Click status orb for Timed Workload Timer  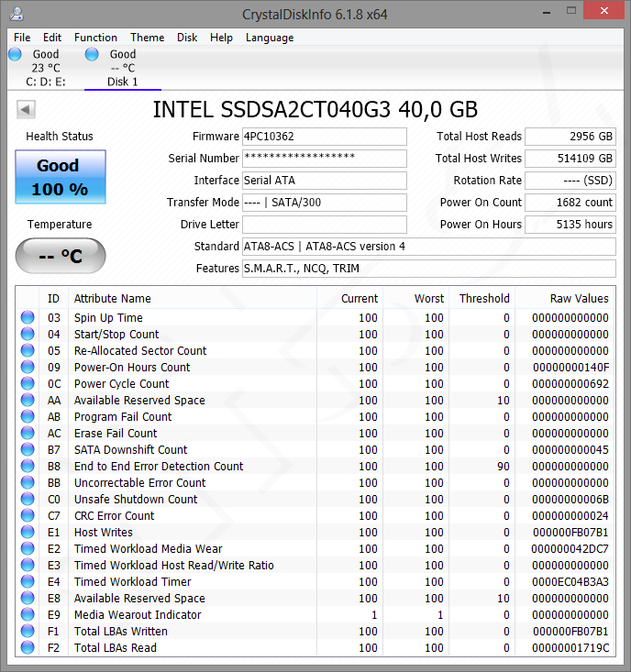pos(28,581)
